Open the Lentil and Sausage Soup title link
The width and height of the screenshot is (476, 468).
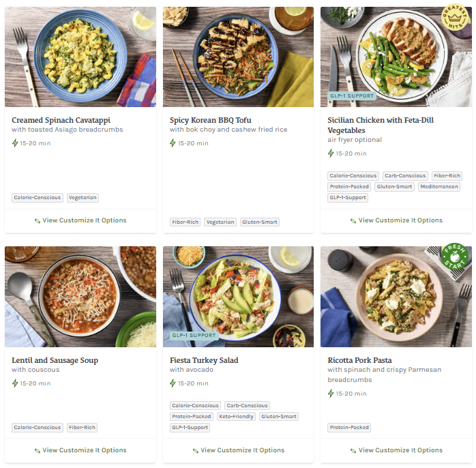[55, 360]
